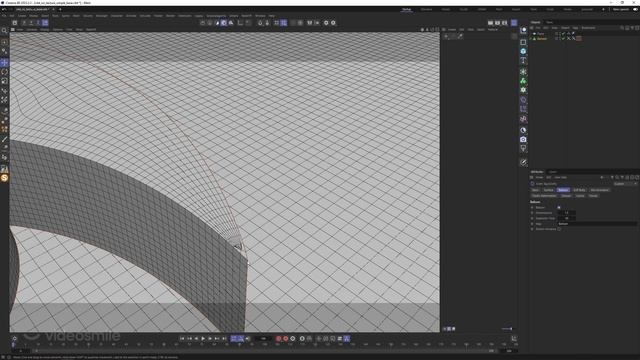Switch to the Sculpt layout tab
640x360 pixels.
(x=464, y=9)
